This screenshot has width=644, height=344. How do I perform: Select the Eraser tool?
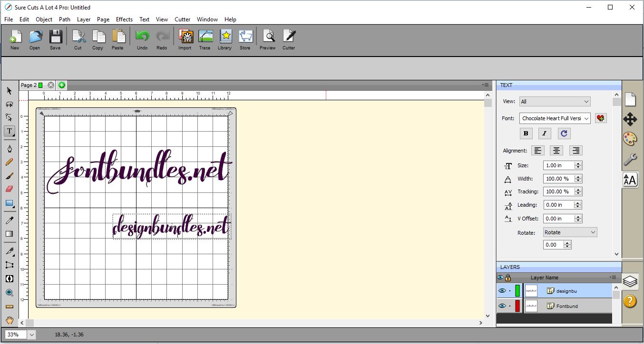(x=9, y=189)
